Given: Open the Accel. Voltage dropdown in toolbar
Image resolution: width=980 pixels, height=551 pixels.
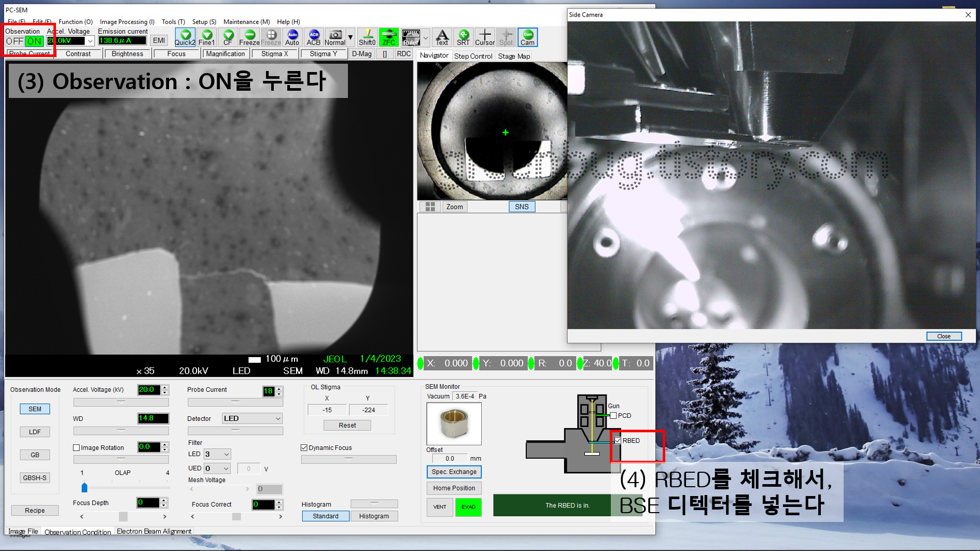Looking at the screenshot, I should coord(90,41).
